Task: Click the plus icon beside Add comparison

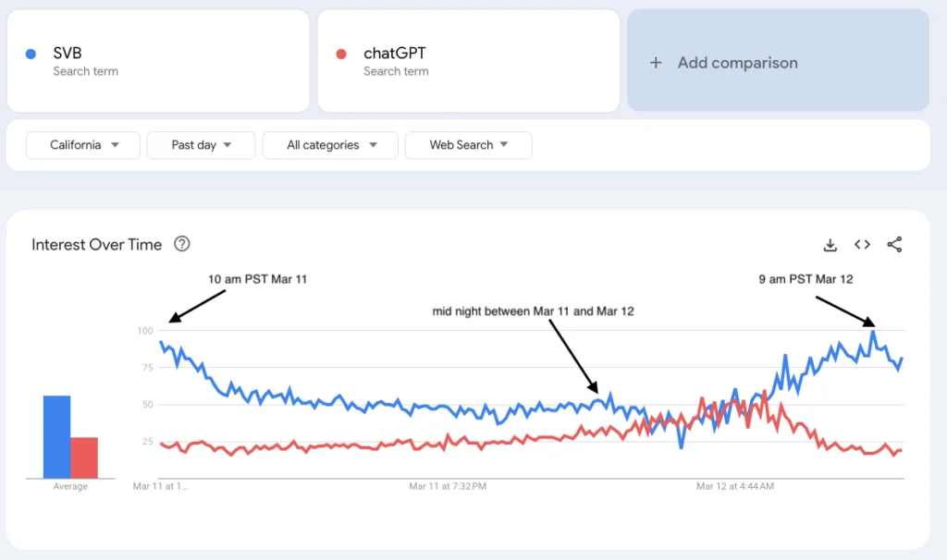Action: 656,63
